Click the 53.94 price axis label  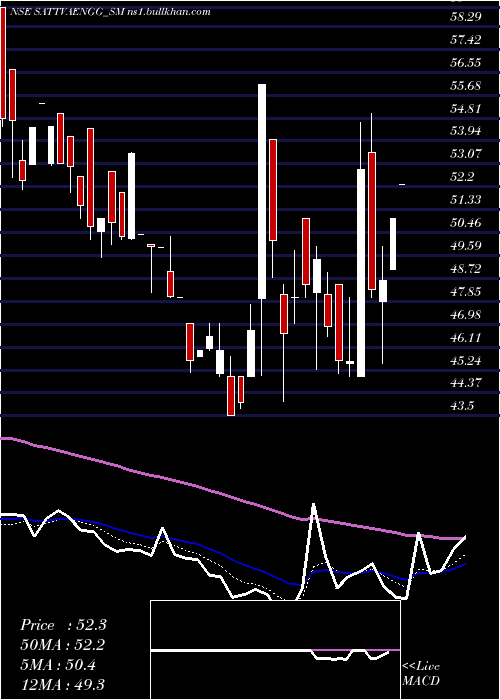pos(466,131)
